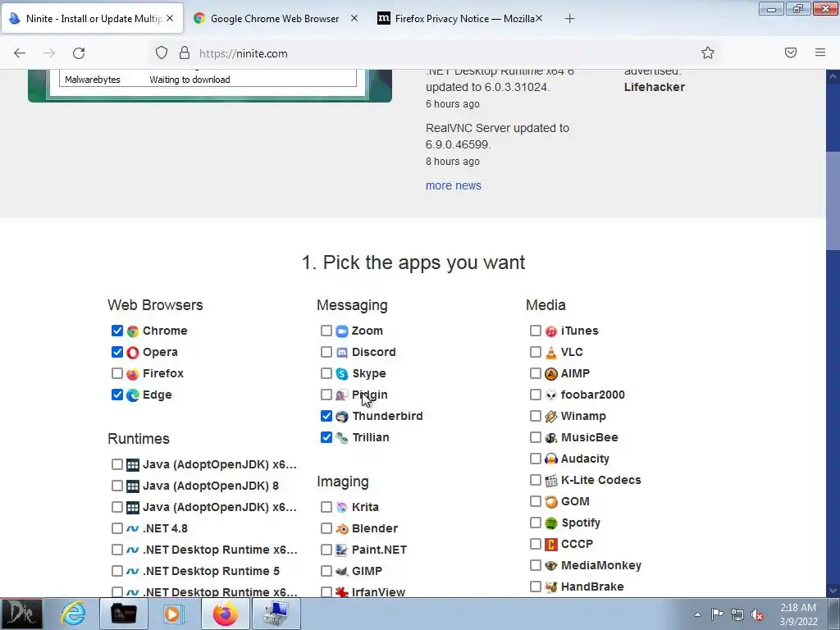Open tracking protection shield icon
The height and width of the screenshot is (630, 840).
click(162, 52)
